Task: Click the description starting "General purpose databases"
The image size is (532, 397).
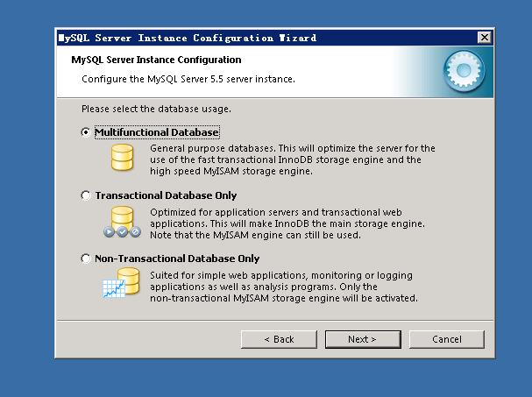Action: [293, 160]
